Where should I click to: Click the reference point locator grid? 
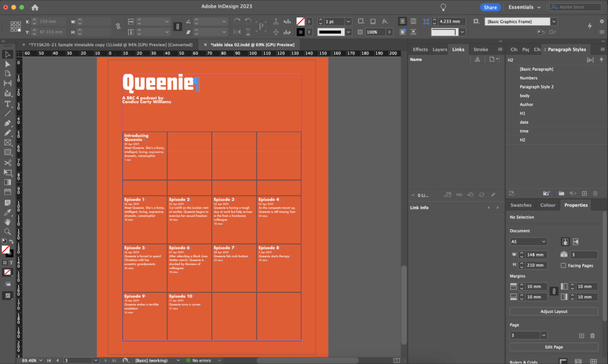pyautogui.click(x=15, y=26)
